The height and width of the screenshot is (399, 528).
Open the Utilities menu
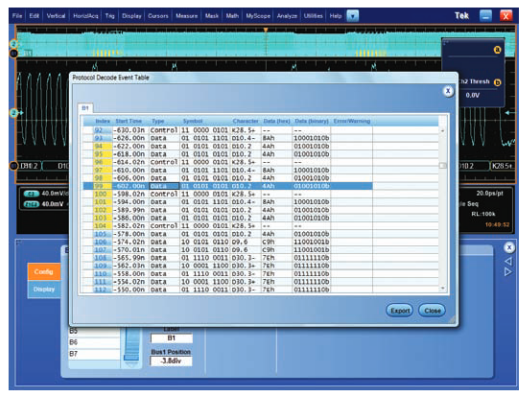(313, 16)
